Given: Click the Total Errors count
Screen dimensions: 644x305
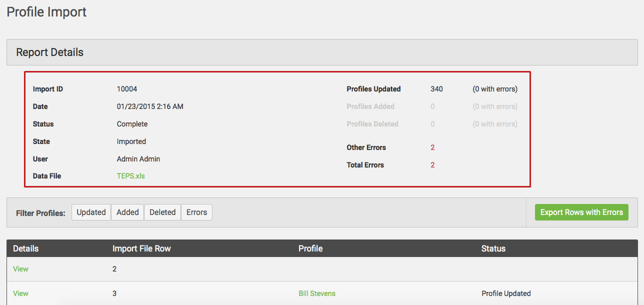Looking at the screenshot, I should [432, 165].
